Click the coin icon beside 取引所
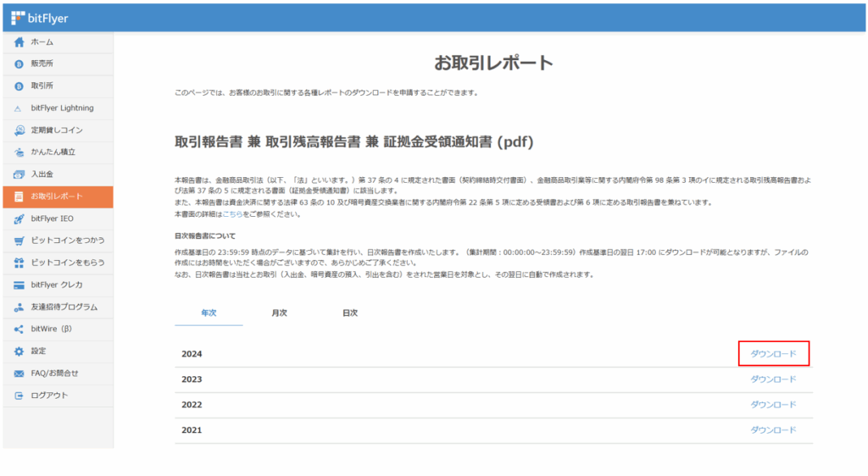The width and height of the screenshot is (868, 476). click(19, 86)
